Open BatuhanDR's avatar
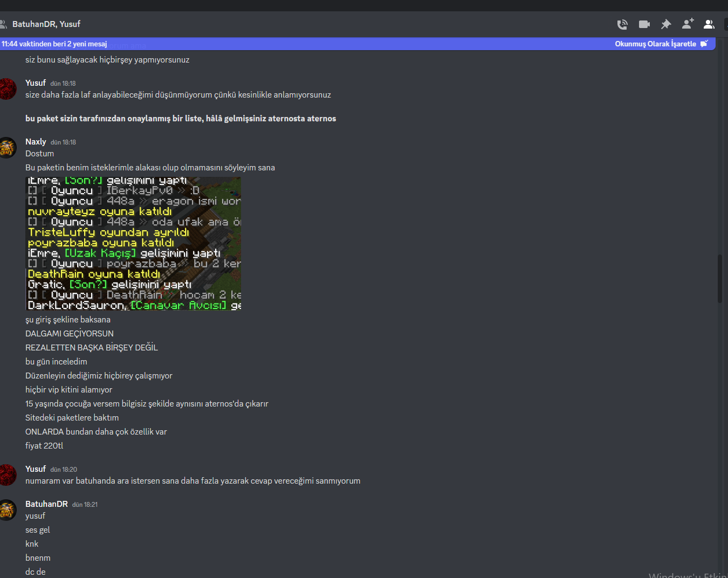This screenshot has width=728, height=578. tap(8, 510)
